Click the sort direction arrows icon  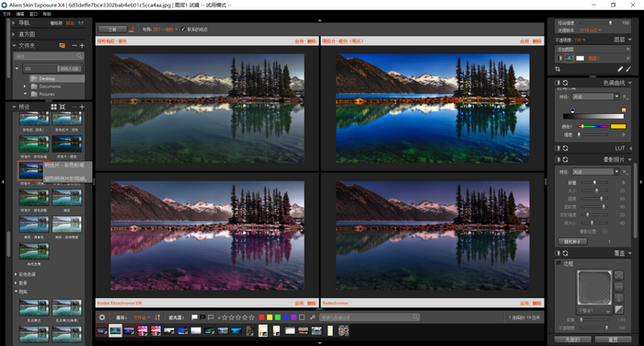coord(157,317)
